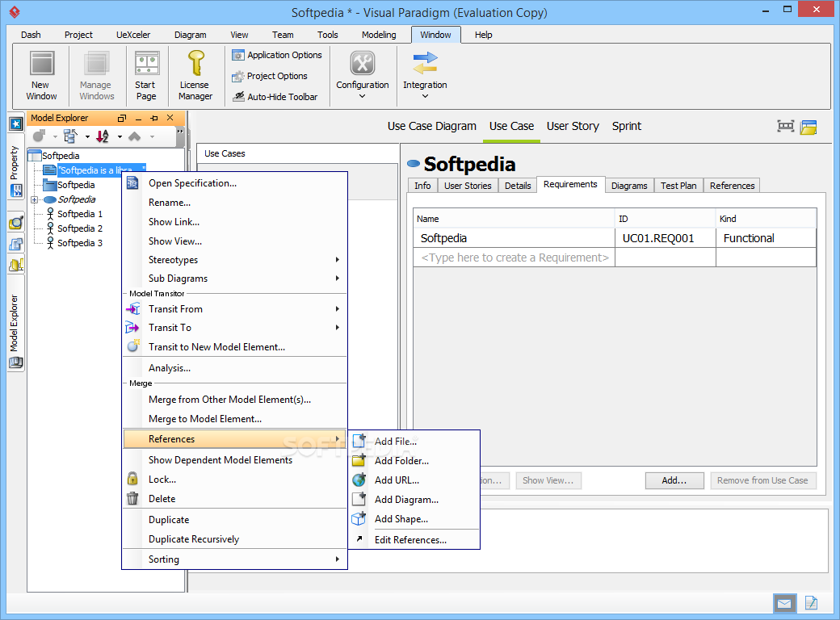Click the Visual Paradigm logo in title bar
The image size is (840, 620).
15,12
